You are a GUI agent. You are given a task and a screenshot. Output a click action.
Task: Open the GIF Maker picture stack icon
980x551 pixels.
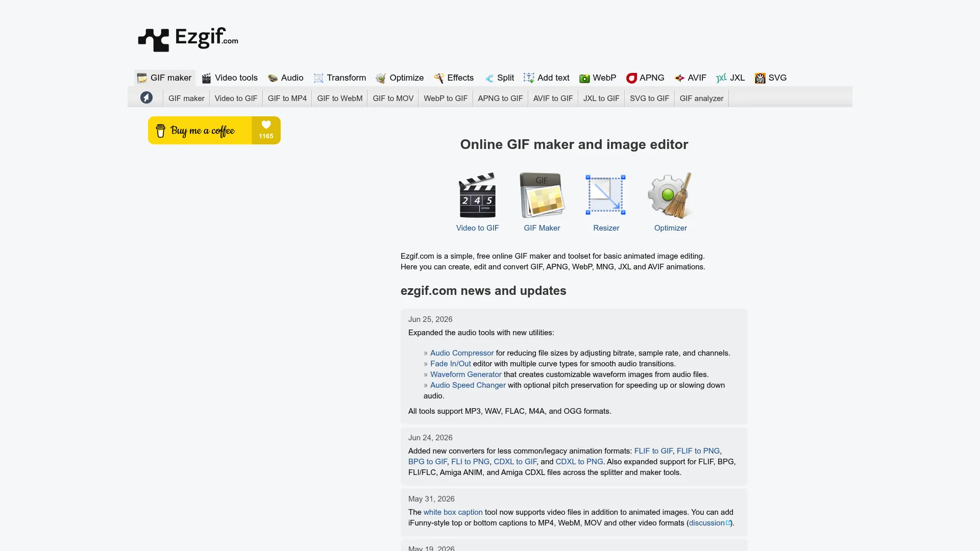(x=542, y=195)
